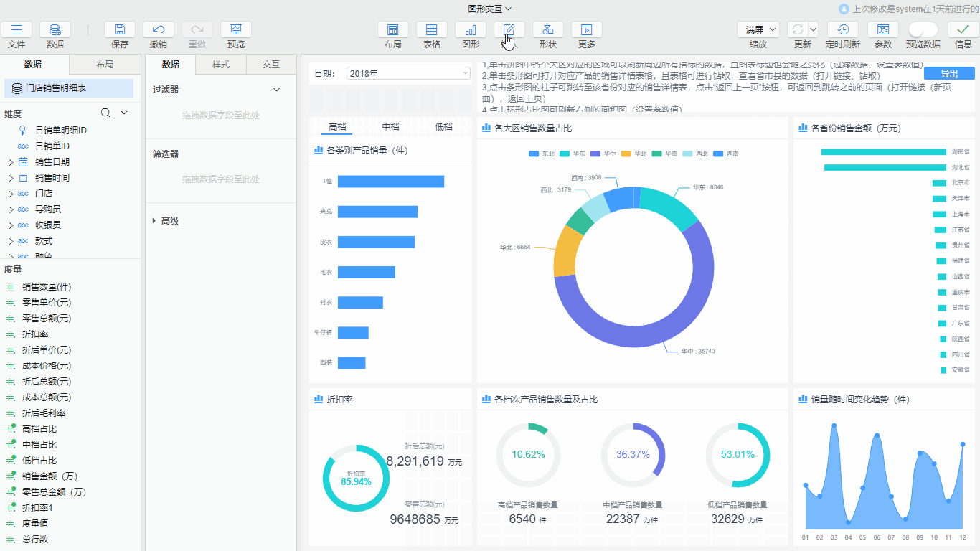Open the 参数 (Parameters) icon
Image resolution: width=980 pixels, height=551 pixels.
[x=883, y=30]
